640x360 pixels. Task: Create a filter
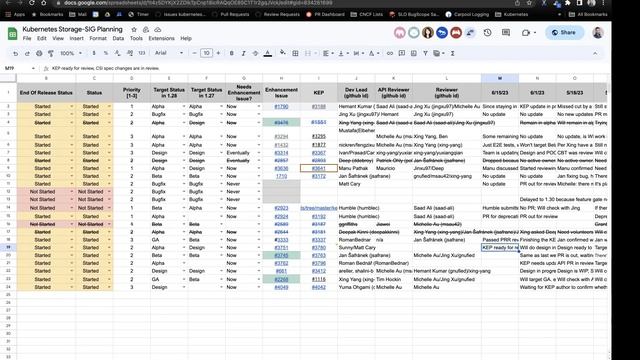[x=425, y=53]
